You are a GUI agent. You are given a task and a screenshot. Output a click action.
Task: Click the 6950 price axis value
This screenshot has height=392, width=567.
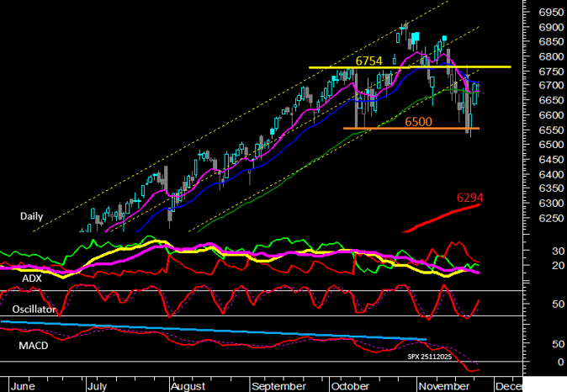pyautogui.click(x=550, y=13)
